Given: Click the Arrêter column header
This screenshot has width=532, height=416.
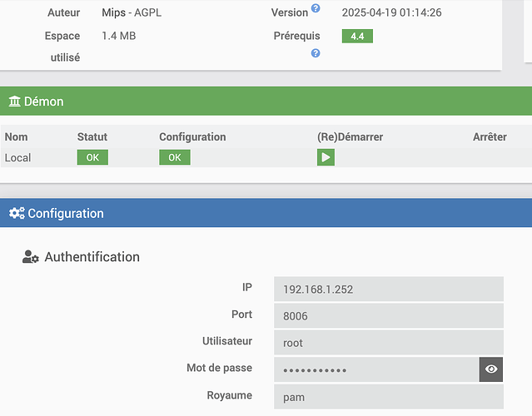Looking at the screenshot, I should coord(490,136).
